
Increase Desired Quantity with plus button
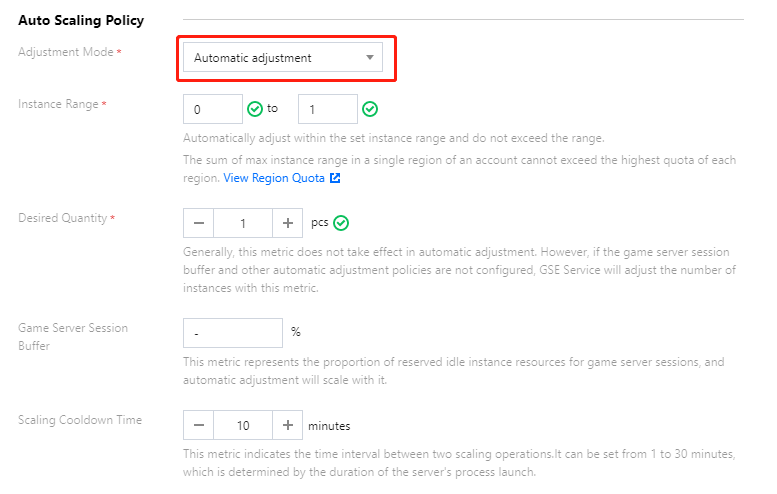tap(287, 223)
